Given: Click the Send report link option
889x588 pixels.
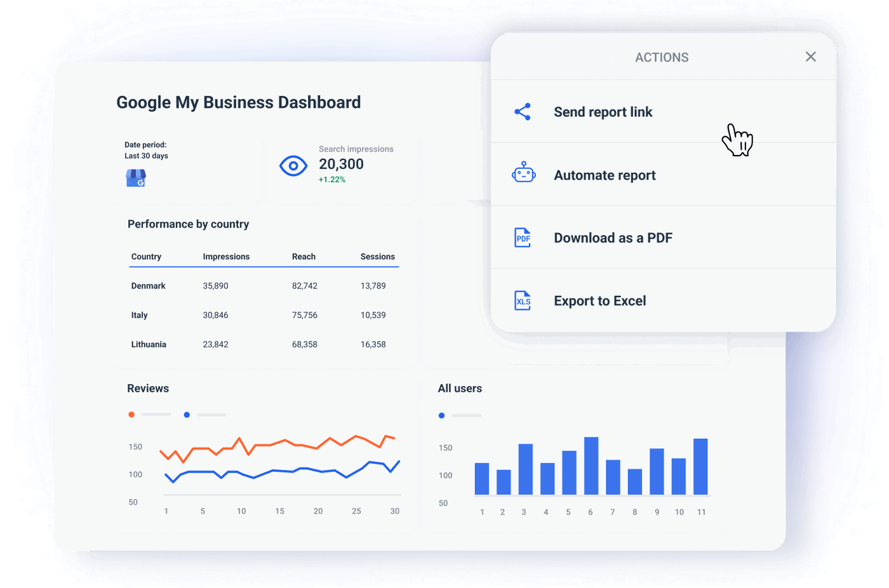Looking at the screenshot, I should (603, 112).
